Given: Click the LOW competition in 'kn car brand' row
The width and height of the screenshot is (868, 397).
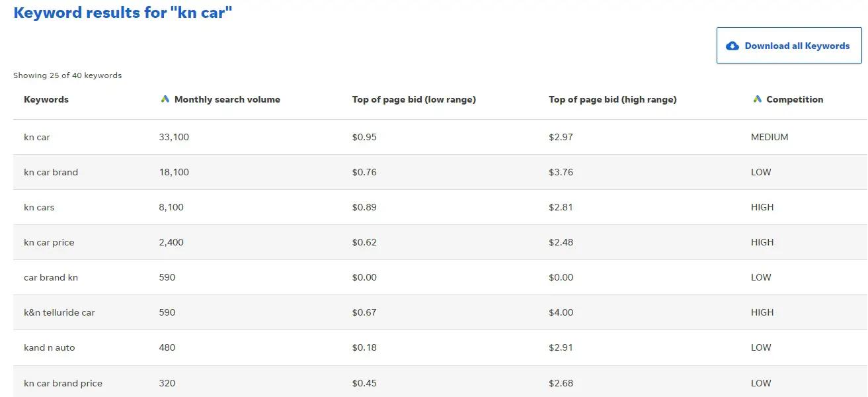Looking at the screenshot, I should (x=761, y=172).
